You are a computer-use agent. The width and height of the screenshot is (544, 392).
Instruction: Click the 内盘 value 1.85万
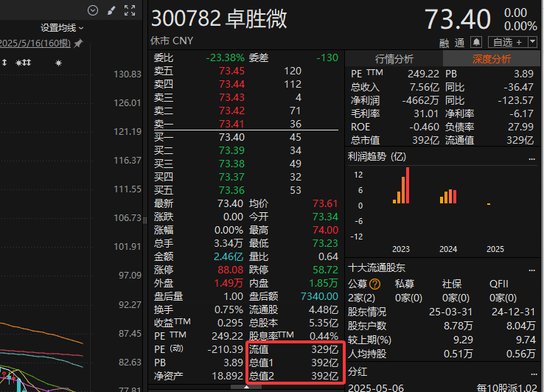pyautogui.click(x=324, y=283)
